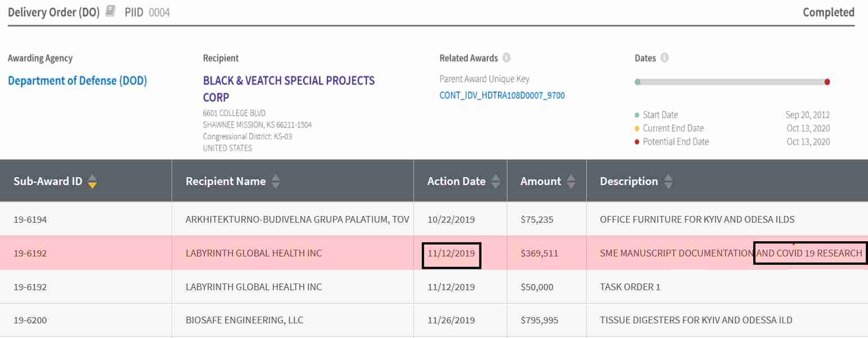Click the Potential End Date legend label

click(676, 142)
